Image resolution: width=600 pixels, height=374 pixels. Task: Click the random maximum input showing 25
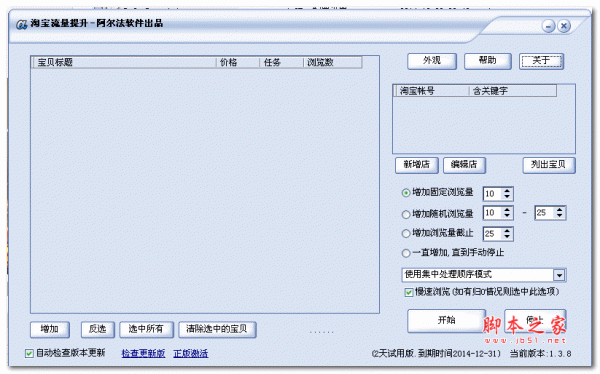pyautogui.click(x=545, y=213)
